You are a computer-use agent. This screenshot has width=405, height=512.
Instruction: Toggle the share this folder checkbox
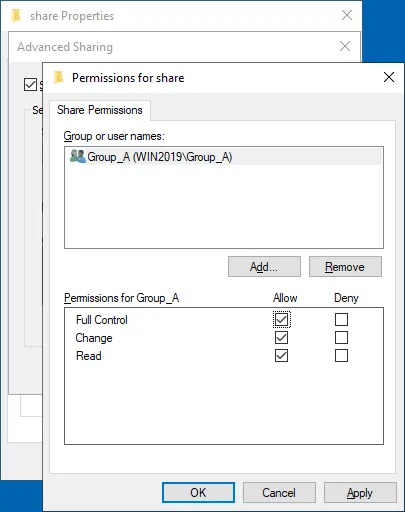point(30,84)
